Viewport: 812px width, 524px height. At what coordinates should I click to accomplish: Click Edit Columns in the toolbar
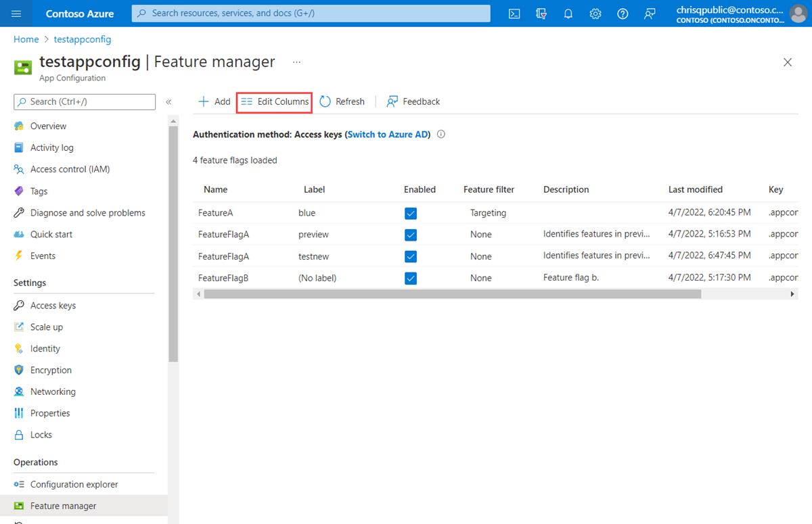pos(274,101)
